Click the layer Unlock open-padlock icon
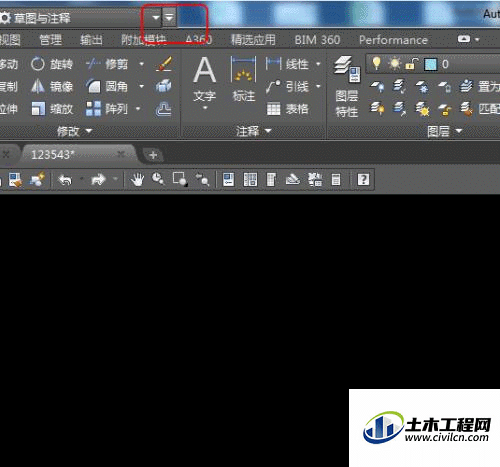This screenshot has width=500, height=467. 445,109
